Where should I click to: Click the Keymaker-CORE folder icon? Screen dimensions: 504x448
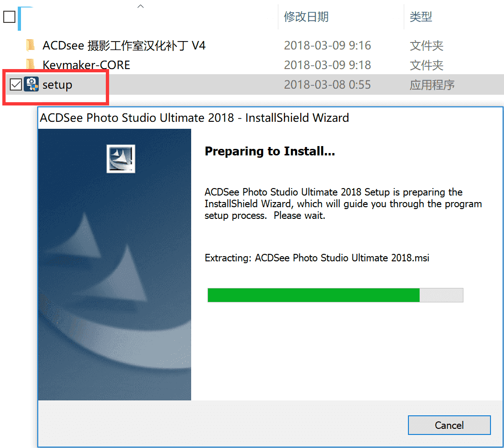tap(30, 64)
